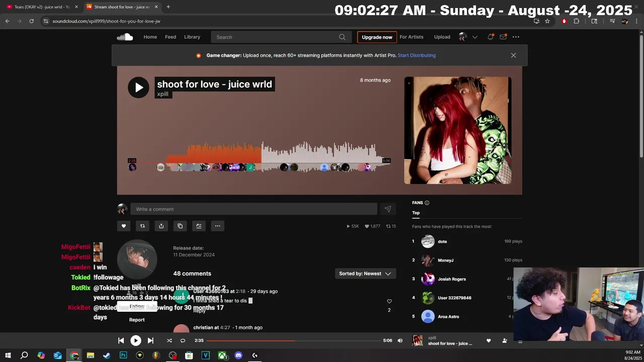This screenshot has width=644, height=362.
Task: Select the Top tab under FANS
Action: pyautogui.click(x=416, y=213)
